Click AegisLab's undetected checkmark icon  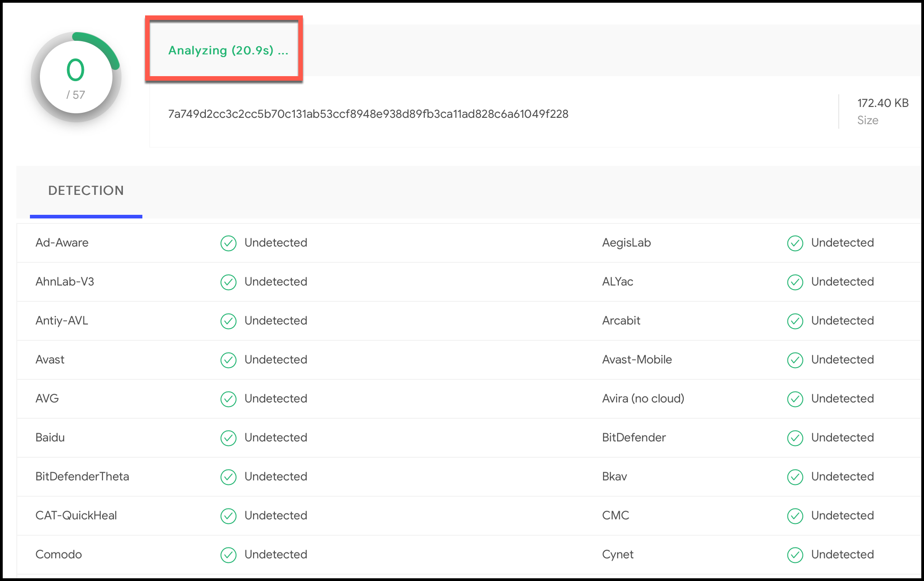(795, 243)
